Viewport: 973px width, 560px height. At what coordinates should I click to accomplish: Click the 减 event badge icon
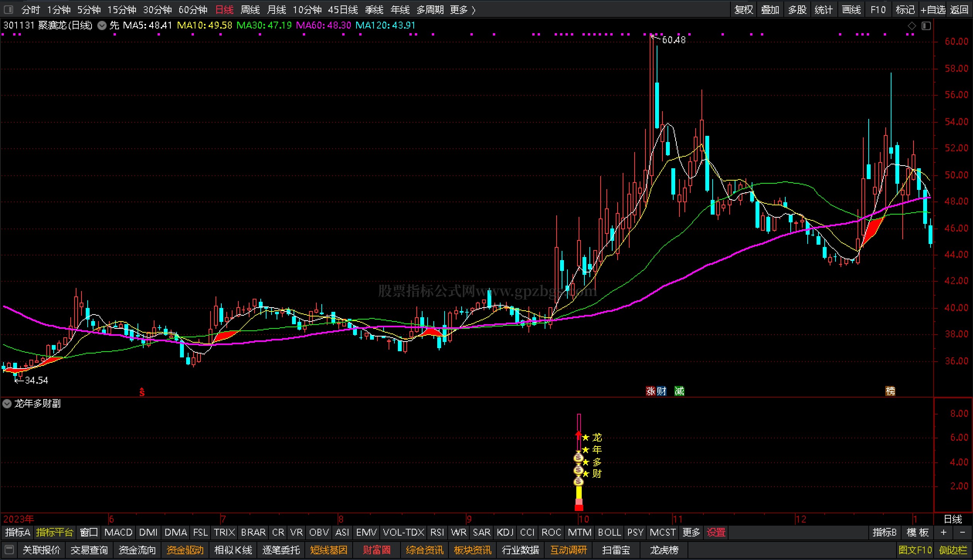(679, 391)
